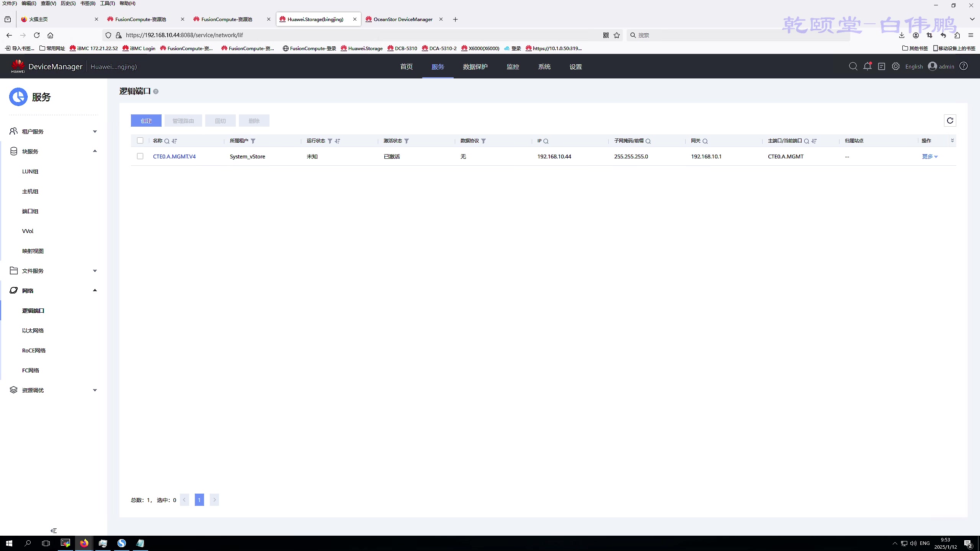Open the task list icon in header

point(882,66)
